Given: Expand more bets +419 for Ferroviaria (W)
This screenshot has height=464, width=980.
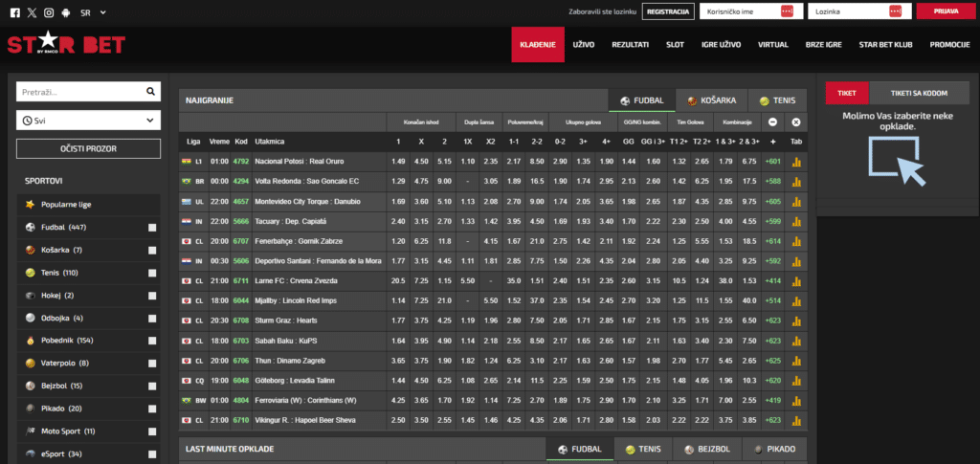Looking at the screenshot, I should click(x=772, y=401).
